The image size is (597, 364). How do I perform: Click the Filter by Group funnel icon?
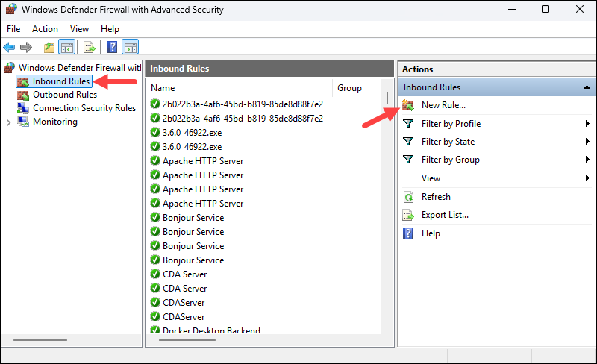408,160
